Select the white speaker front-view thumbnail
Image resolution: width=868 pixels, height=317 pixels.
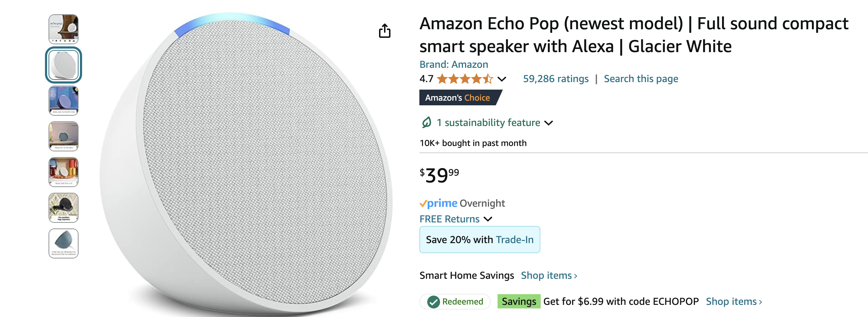point(64,65)
